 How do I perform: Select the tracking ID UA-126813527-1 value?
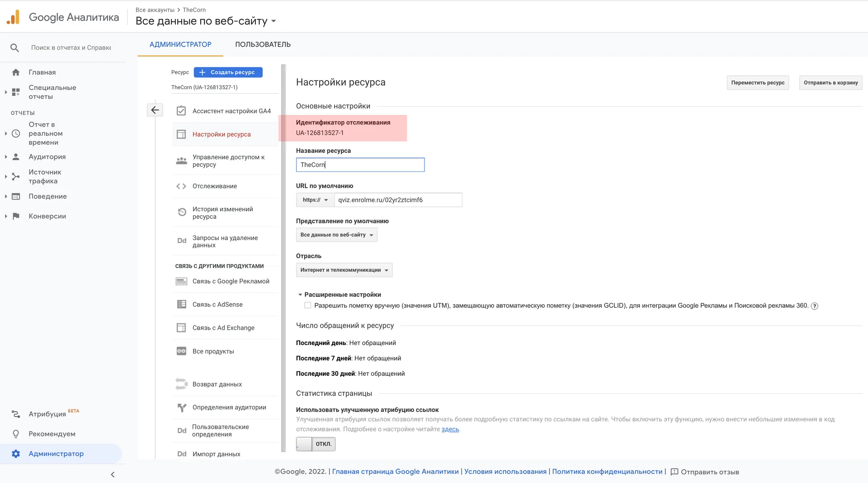(320, 133)
